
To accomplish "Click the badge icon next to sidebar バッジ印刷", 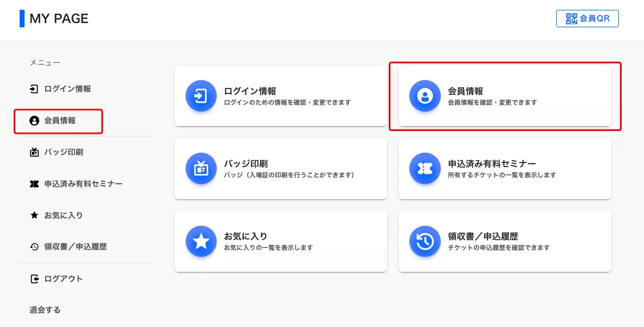I will point(34,152).
